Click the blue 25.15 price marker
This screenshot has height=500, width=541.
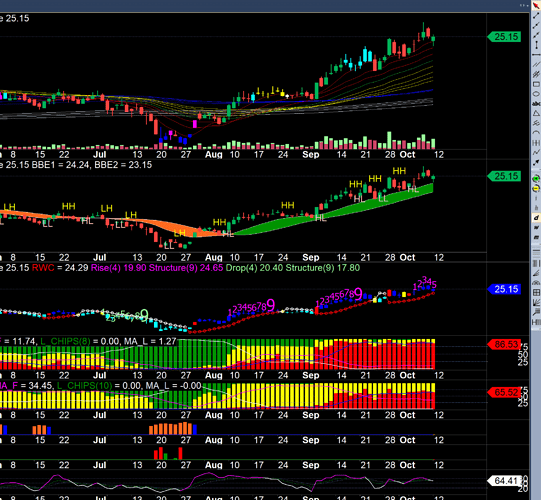point(504,289)
